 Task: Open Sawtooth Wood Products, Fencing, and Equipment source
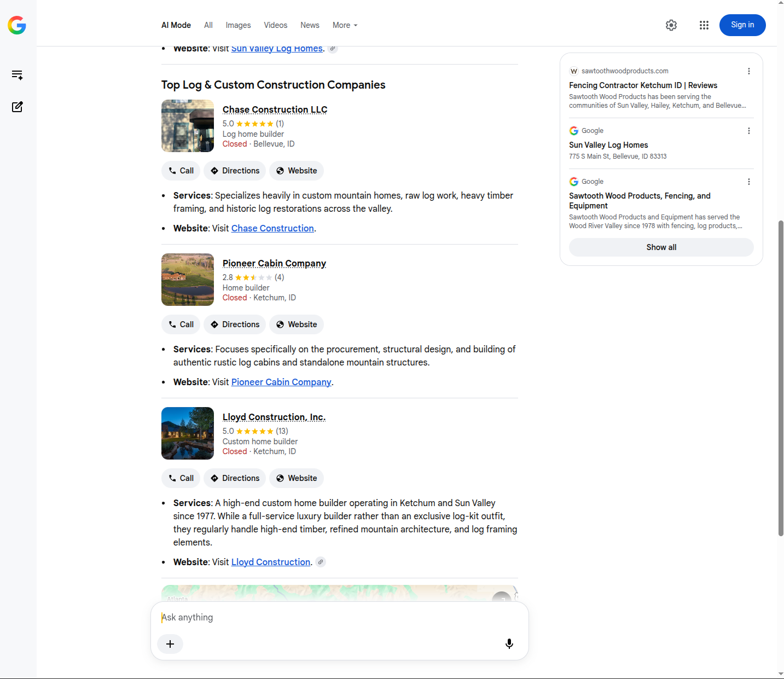[x=640, y=201]
